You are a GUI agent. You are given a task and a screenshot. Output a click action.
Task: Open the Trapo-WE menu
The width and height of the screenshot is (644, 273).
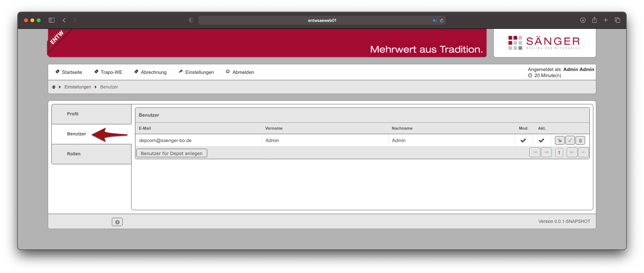[108, 72]
